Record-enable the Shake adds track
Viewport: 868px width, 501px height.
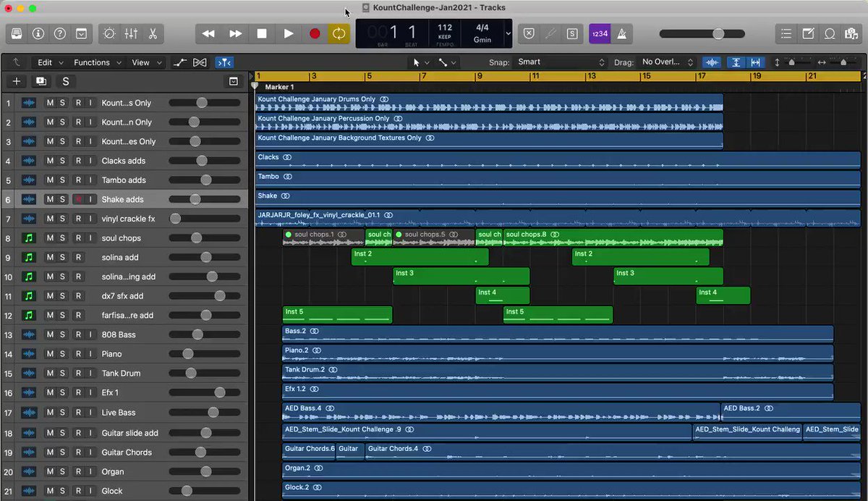click(x=78, y=199)
